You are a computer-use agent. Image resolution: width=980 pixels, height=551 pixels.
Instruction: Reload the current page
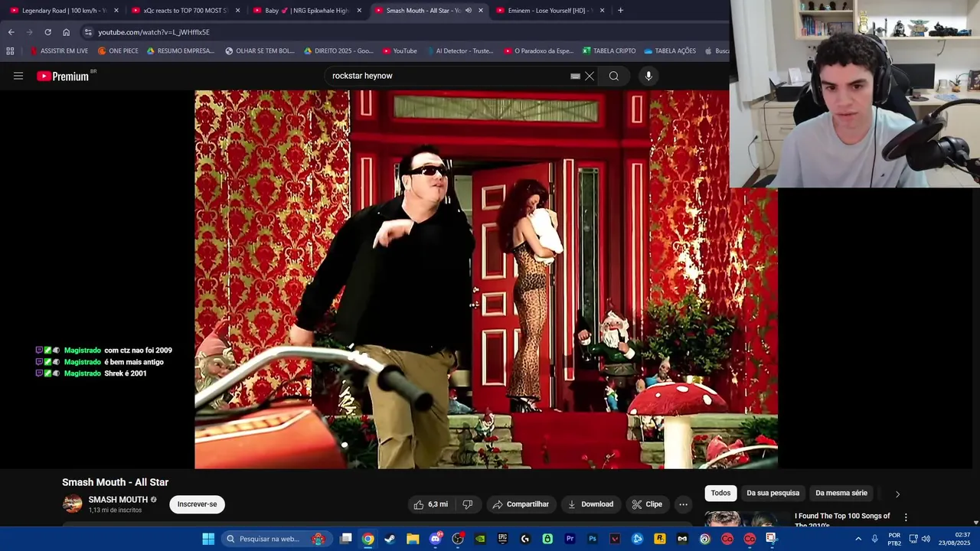tap(47, 32)
